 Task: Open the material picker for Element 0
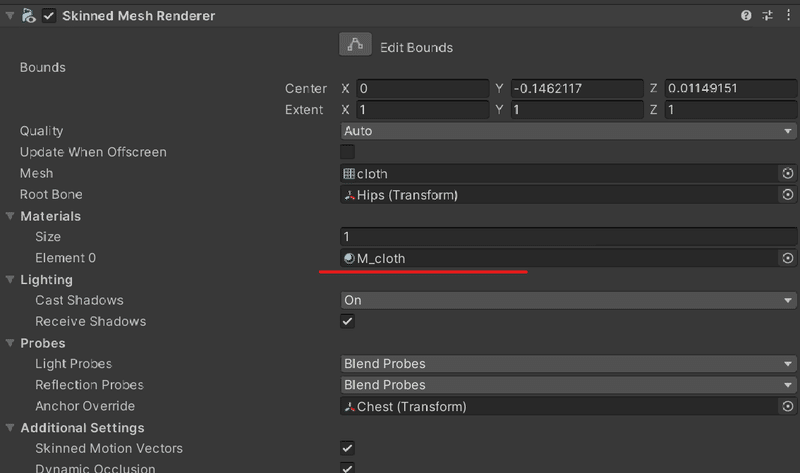click(x=787, y=258)
